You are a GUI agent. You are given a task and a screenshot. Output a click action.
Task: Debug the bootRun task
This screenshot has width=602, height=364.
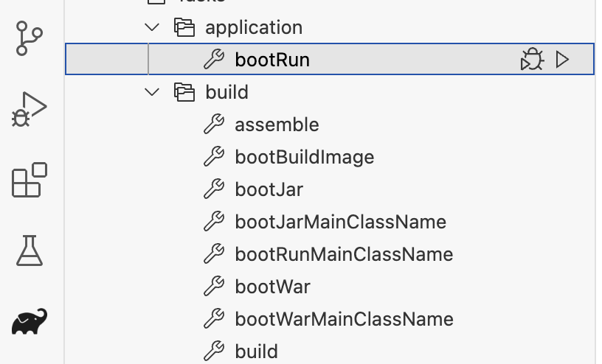pyautogui.click(x=532, y=60)
